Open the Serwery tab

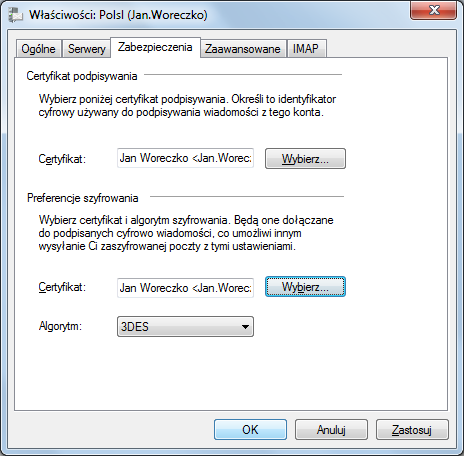[87, 49]
